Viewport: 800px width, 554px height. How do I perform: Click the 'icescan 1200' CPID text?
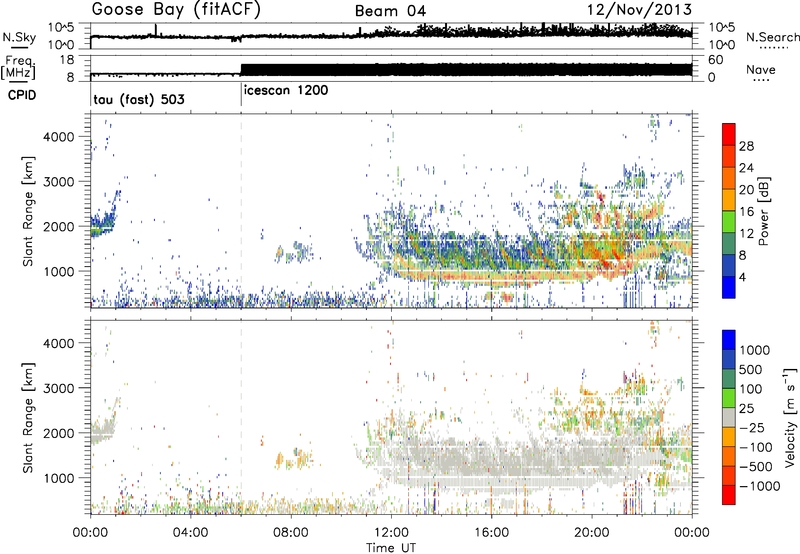(x=286, y=91)
